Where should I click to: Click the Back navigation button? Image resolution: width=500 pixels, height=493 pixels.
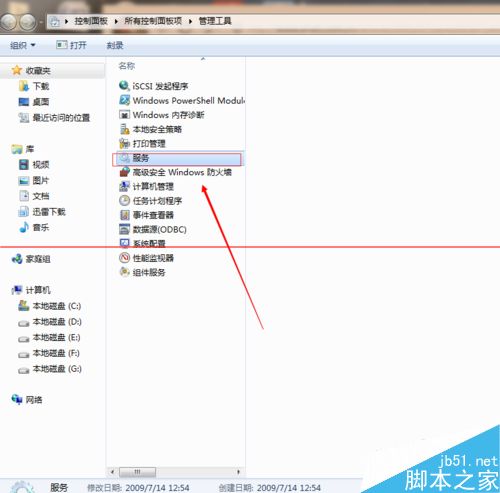[8, 22]
